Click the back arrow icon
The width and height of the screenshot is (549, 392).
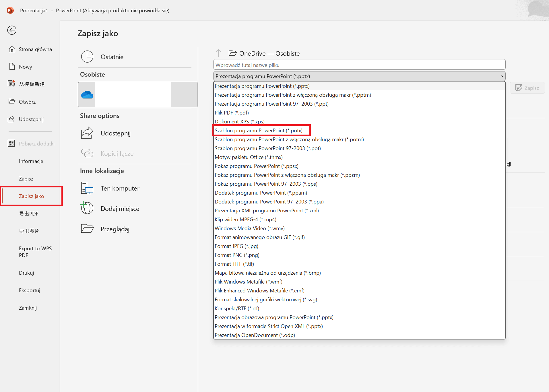coord(12,30)
